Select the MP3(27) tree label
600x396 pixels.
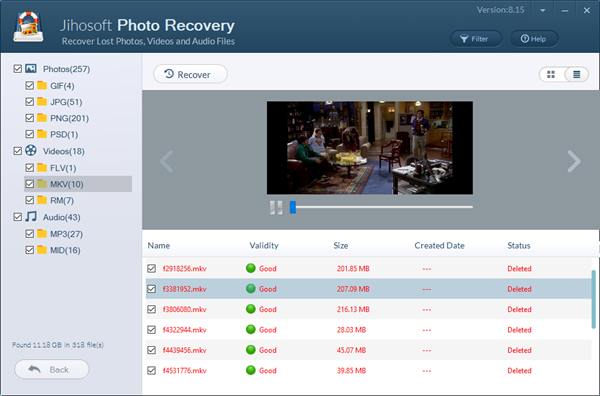tap(67, 234)
